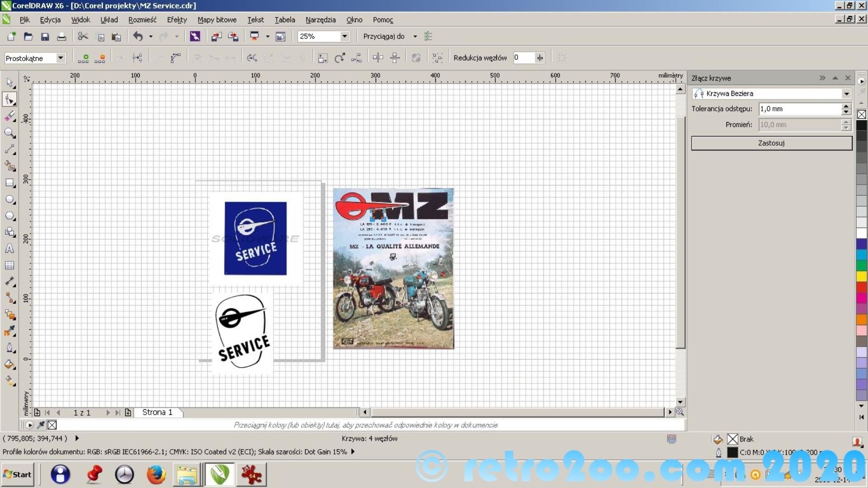The image size is (868, 488).
Task: Click the Import icon in toolbar
Action: tap(217, 37)
